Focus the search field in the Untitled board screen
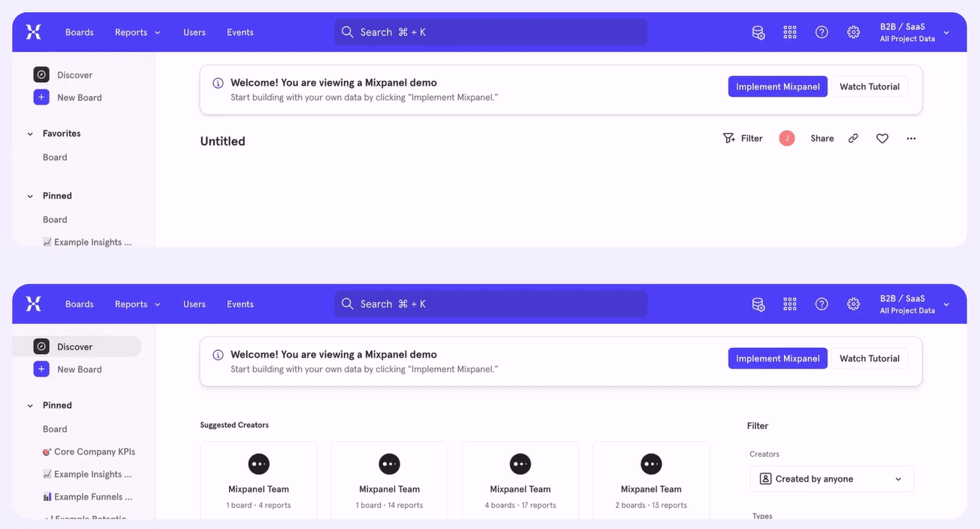 pyautogui.click(x=490, y=32)
